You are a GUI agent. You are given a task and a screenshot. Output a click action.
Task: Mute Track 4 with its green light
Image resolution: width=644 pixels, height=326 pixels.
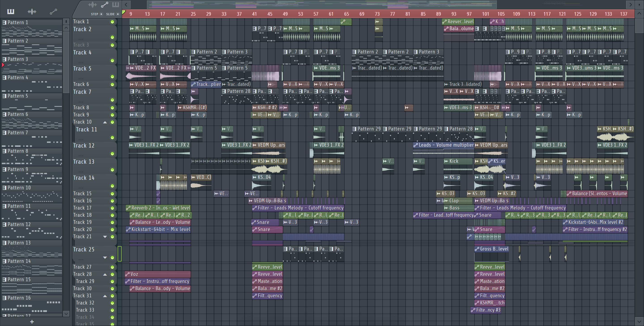(x=112, y=61)
